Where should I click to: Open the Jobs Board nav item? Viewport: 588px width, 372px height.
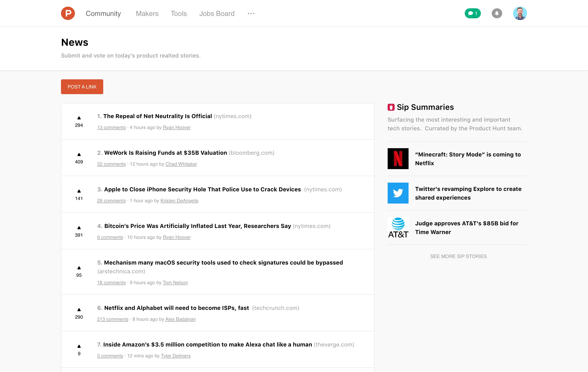pyautogui.click(x=217, y=14)
